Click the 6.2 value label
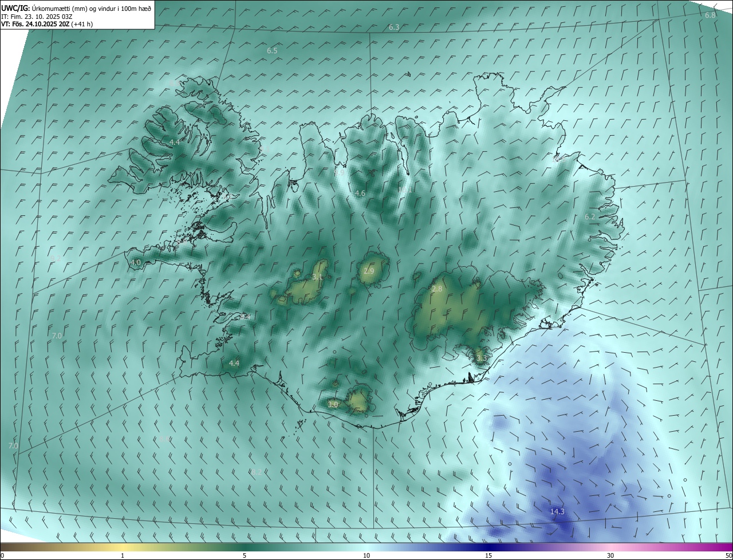The height and width of the screenshot is (560, 733). [590, 216]
